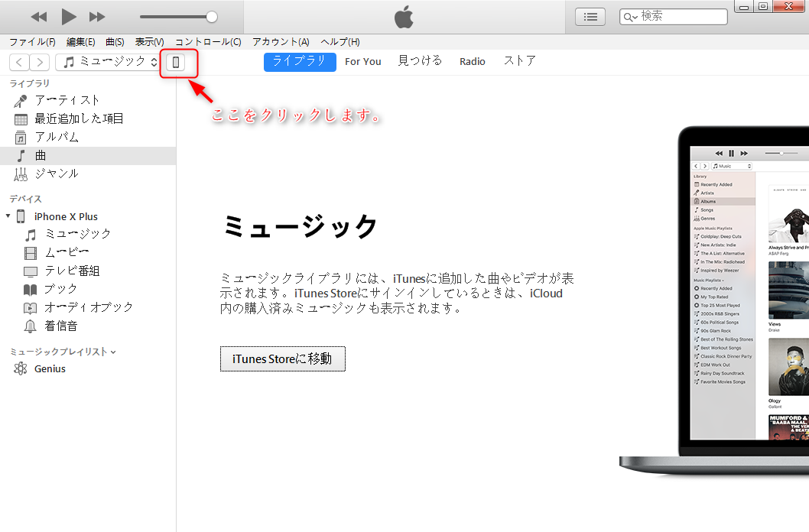Open ムービー under iPhone X Plus
Viewport: 809px width, 532px height.
click(x=67, y=252)
